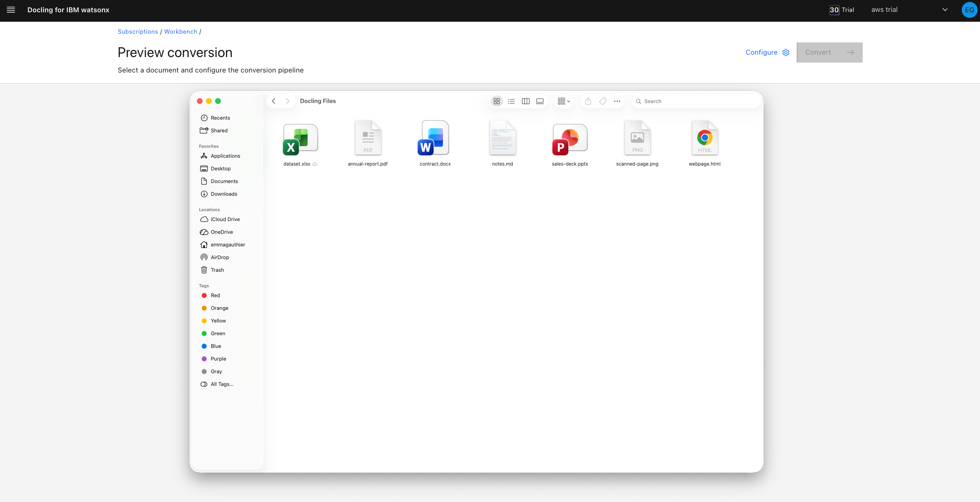The height and width of the screenshot is (502, 980).
Task: Select the webpage.html file icon
Action: (705, 137)
